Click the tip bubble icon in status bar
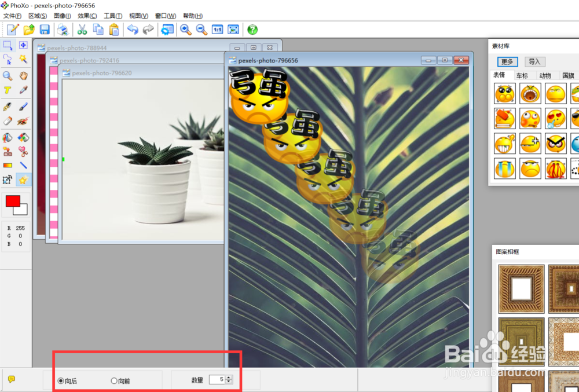Screen dimensions: 579x392 [x=12, y=379]
